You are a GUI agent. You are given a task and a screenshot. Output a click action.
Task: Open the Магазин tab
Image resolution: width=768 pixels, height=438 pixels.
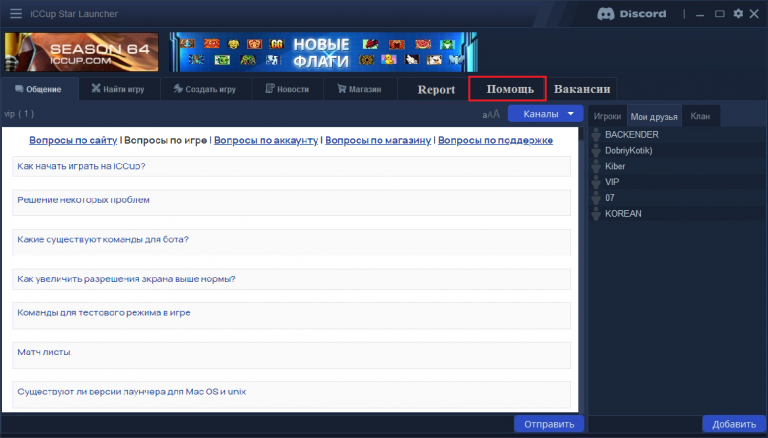coord(360,89)
